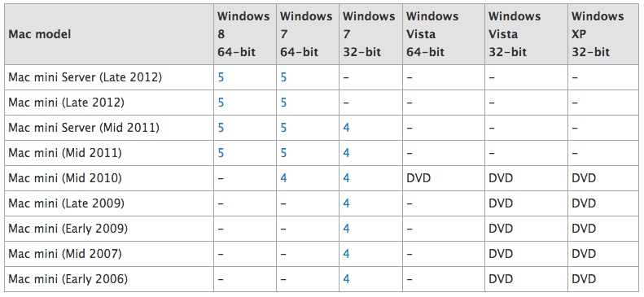644x297 pixels.
Task: Click Windows 7 32-bit link for Mac mini (Early 2009)
Action: (x=346, y=229)
